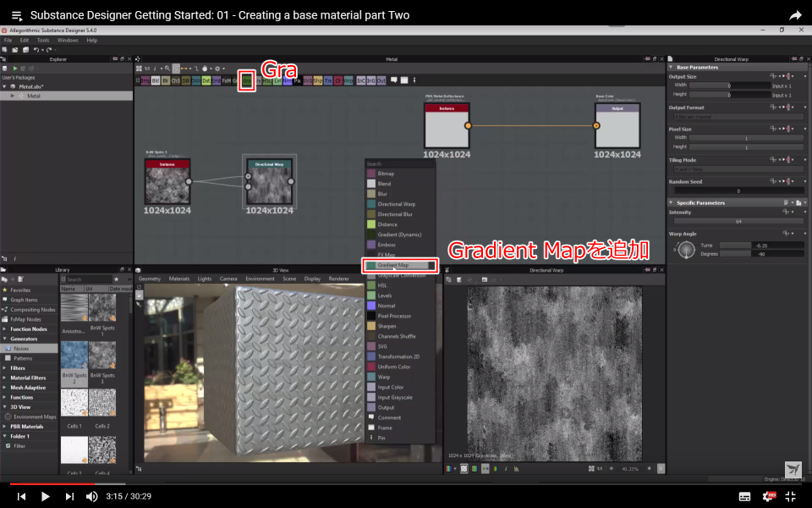Open the File menu
812x508 pixels.
click(8, 40)
